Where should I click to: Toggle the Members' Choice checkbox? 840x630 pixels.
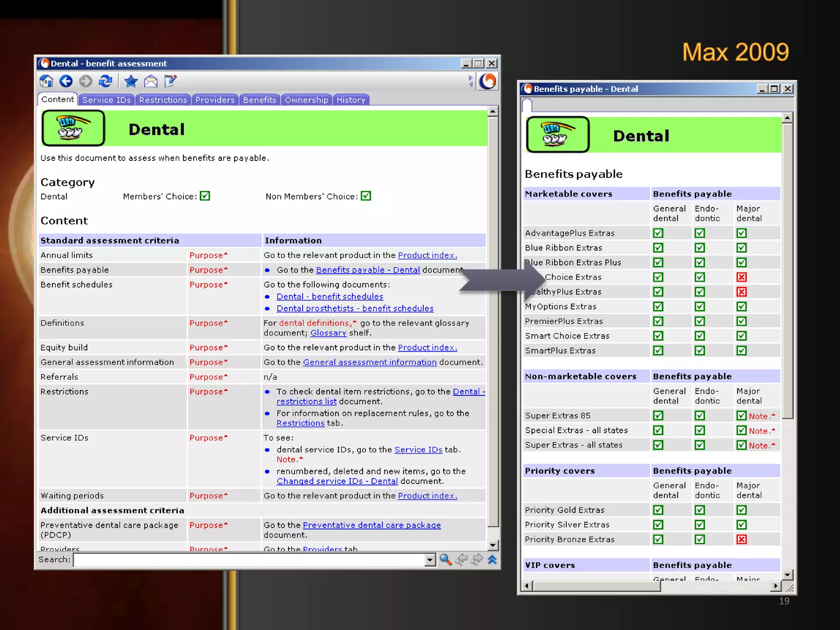point(205,196)
